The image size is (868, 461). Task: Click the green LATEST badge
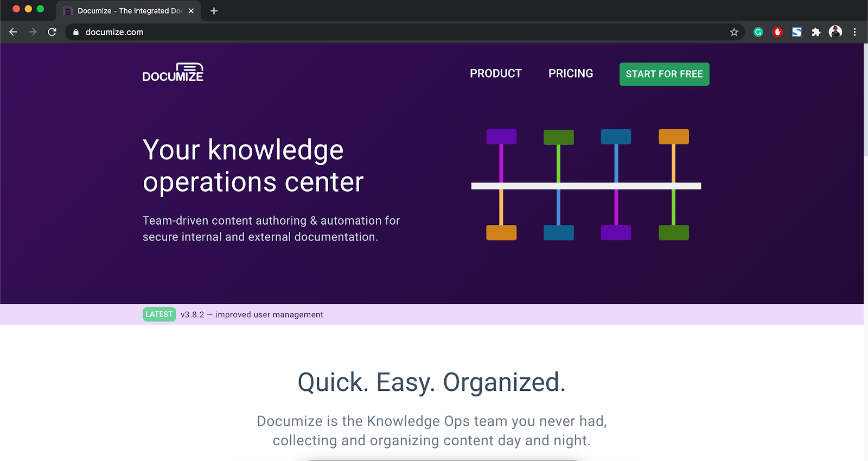pyautogui.click(x=159, y=314)
